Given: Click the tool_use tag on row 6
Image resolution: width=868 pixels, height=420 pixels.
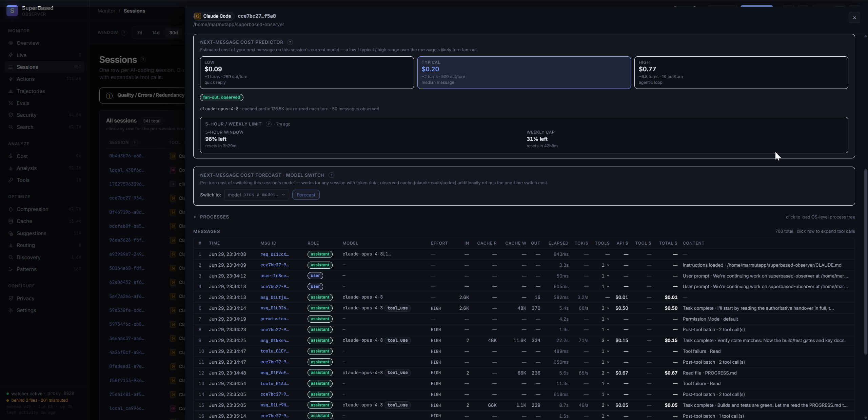Looking at the screenshot, I should [397, 308].
